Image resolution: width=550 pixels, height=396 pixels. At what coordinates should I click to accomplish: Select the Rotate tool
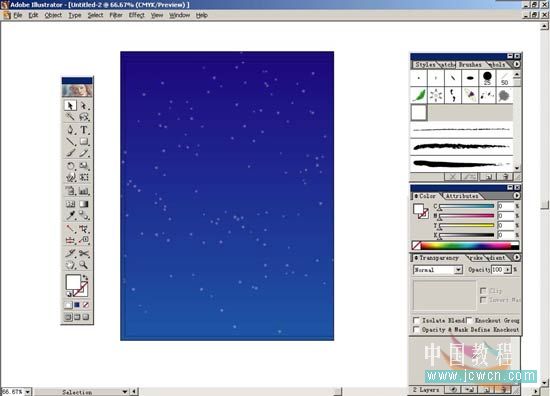[x=70, y=166]
